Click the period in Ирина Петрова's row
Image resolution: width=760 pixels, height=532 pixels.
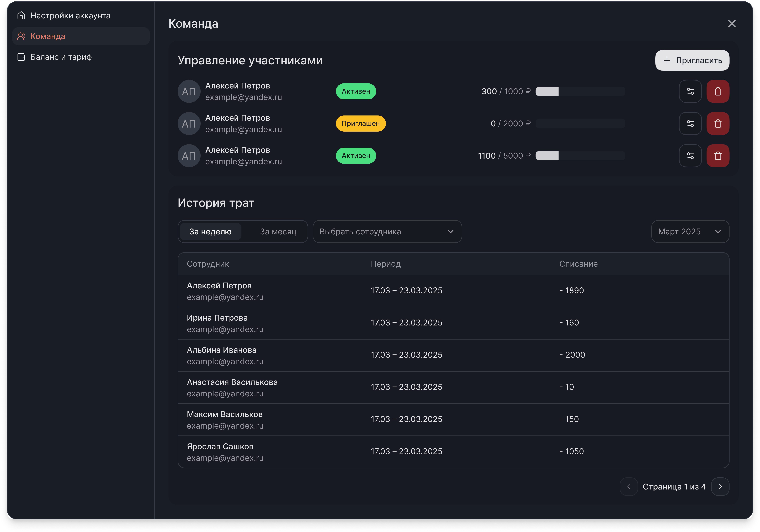pyautogui.click(x=406, y=323)
